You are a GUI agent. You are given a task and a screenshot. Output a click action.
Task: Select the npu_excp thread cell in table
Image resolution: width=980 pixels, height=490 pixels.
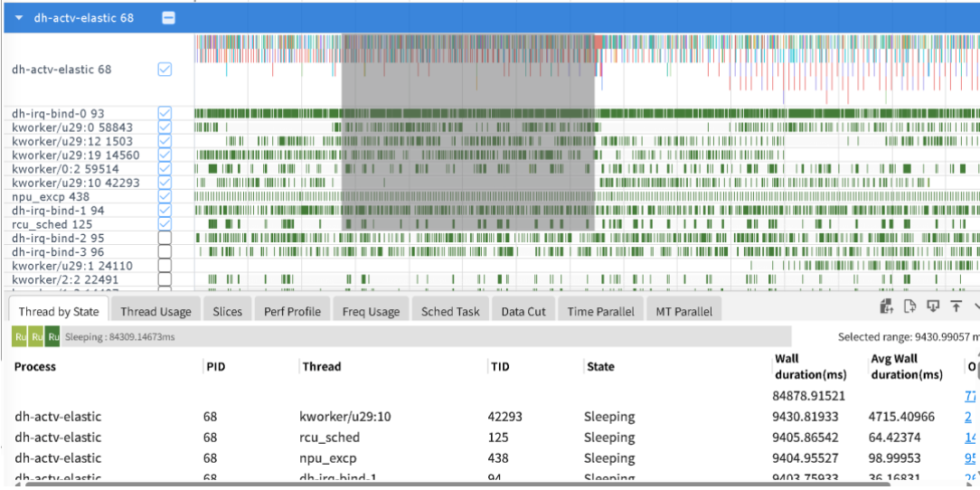click(x=329, y=458)
